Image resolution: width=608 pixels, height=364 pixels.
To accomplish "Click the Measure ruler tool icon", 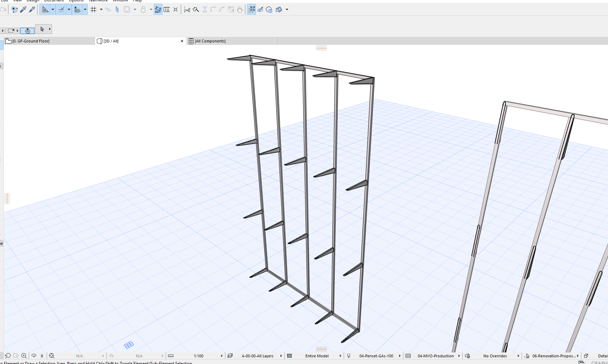I will 167,9.
